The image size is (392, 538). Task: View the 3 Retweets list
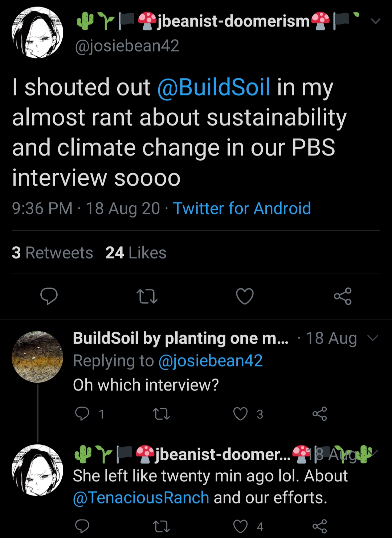(x=52, y=253)
